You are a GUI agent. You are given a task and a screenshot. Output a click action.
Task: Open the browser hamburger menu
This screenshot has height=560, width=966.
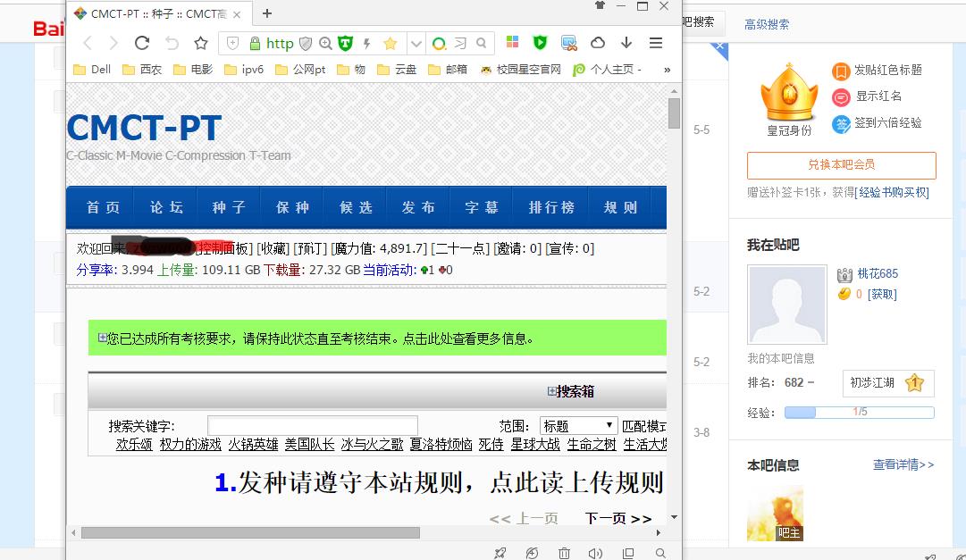(x=656, y=43)
